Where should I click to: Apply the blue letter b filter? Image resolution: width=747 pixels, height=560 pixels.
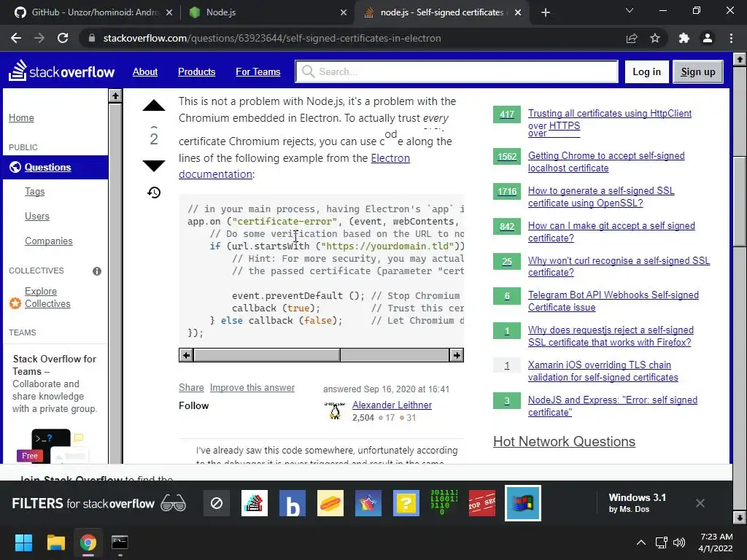(292, 503)
